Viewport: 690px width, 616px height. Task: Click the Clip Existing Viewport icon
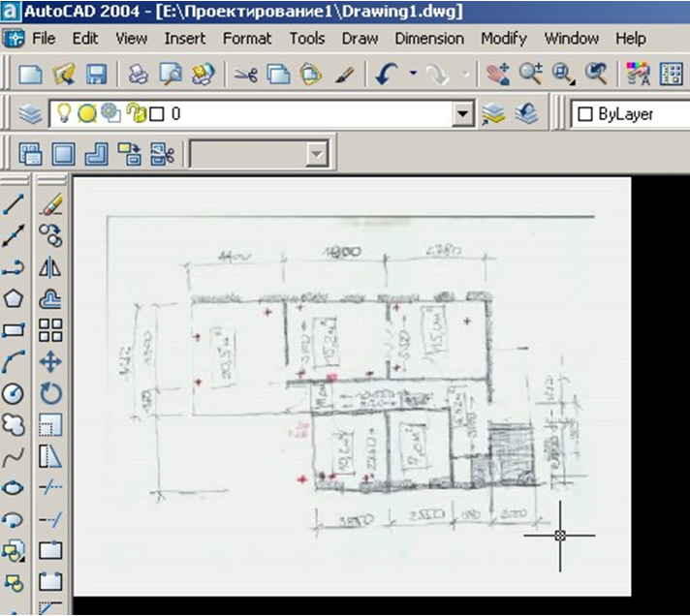[163, 154]
